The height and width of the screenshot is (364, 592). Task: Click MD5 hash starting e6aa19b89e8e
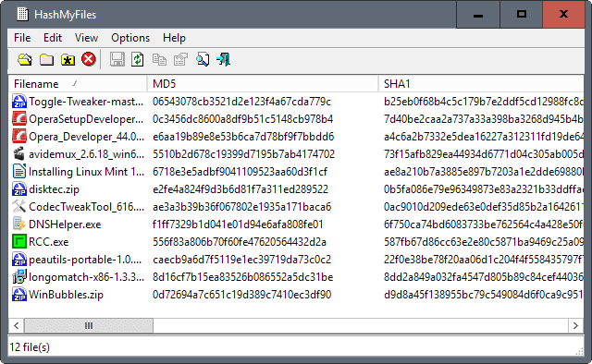pyautogui.click(x=243, y=137)
